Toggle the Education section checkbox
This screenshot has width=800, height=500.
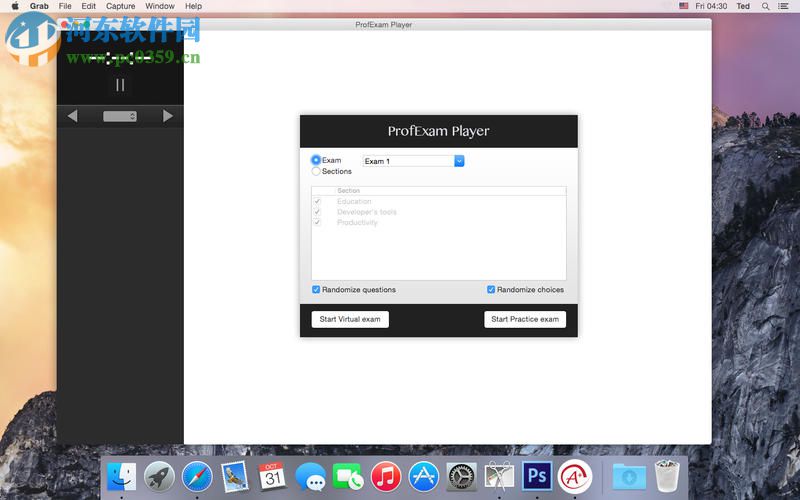317,202
